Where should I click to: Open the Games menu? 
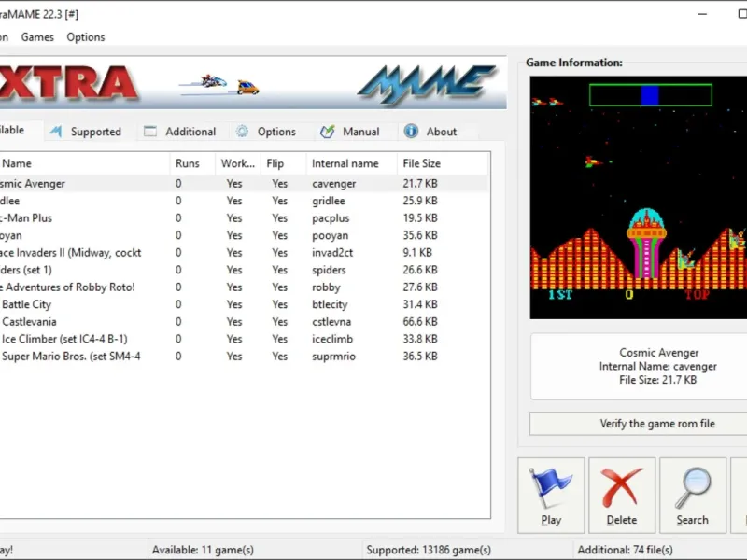click(x=37, y=37)
